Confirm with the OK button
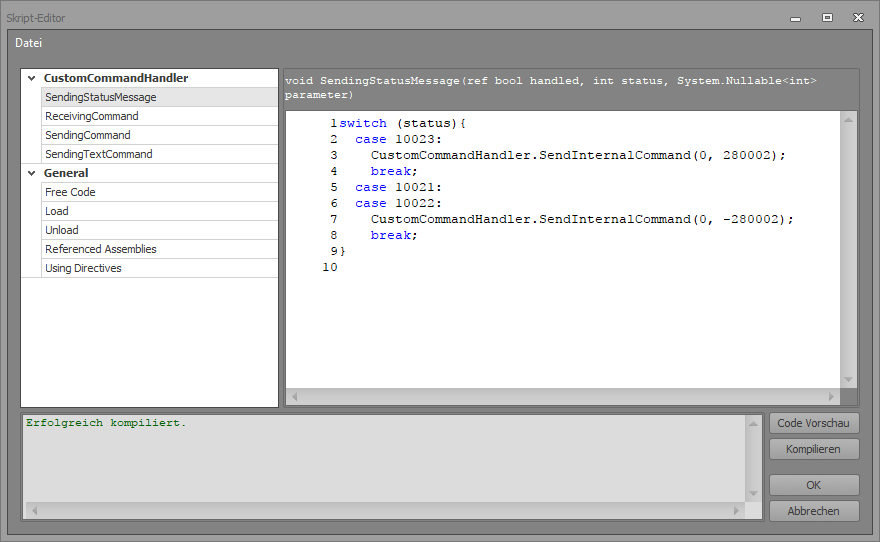880x542 pixels. tap(814, 485)
